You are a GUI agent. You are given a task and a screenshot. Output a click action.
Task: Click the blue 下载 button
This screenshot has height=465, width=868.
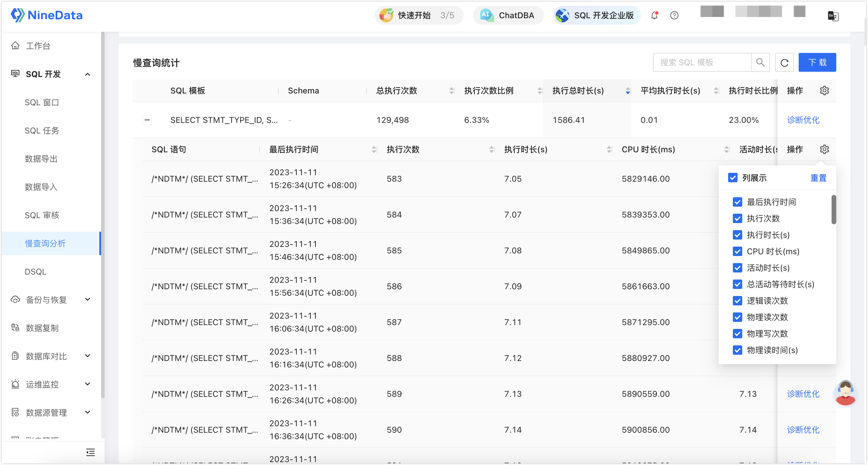pos(817,62)
